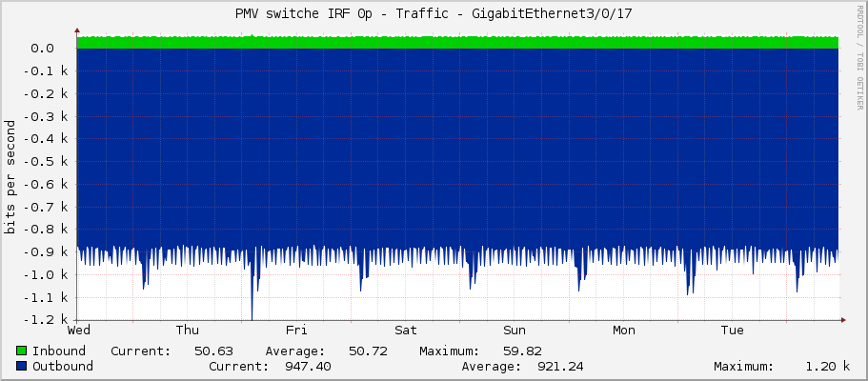Click the 'bits per second' axis title
868x381 pixels.
10,177
